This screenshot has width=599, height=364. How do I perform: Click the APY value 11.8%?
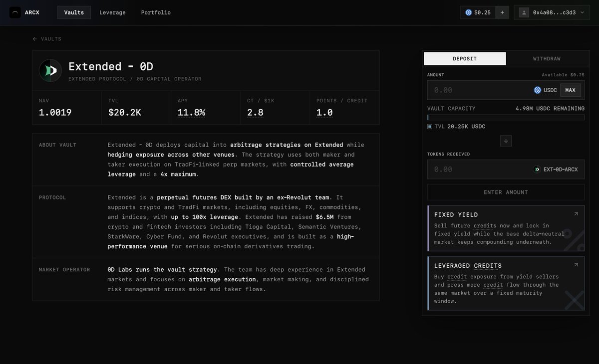191,113
